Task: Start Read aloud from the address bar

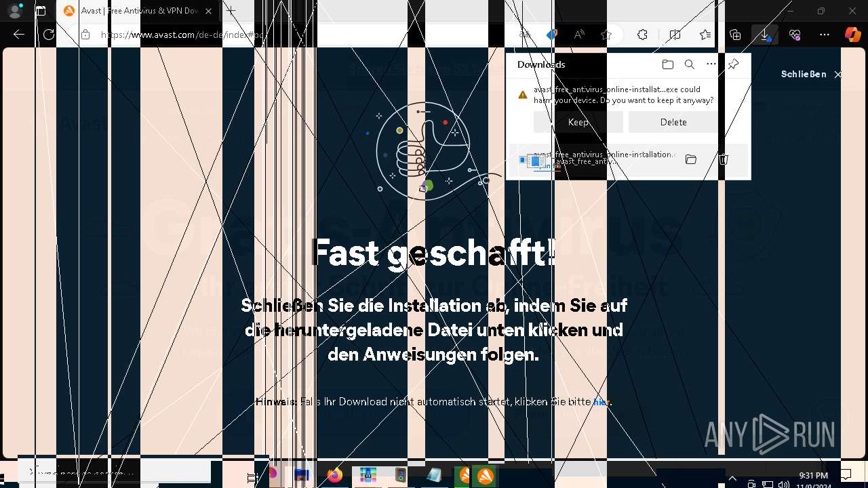Action: tap(579, 35)
